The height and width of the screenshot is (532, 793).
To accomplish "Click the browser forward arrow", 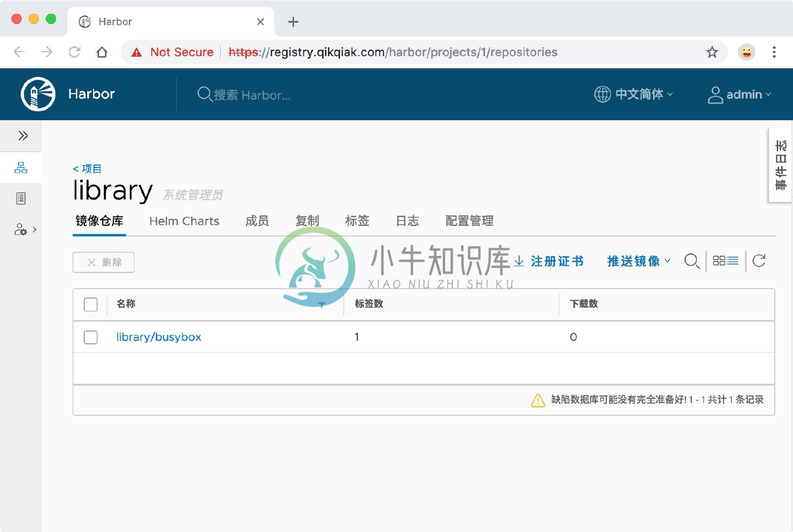I will point(47,52).
